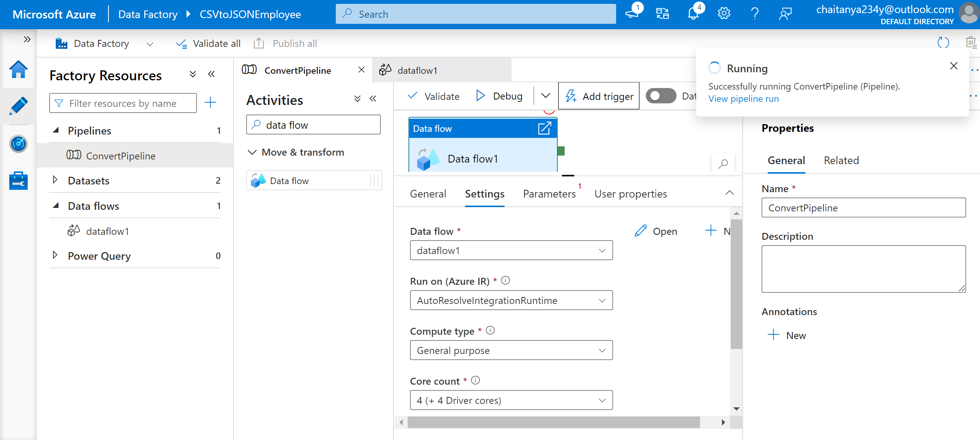
Task: Open the Debug options dropdown arrow
Action: click(546, 96)
